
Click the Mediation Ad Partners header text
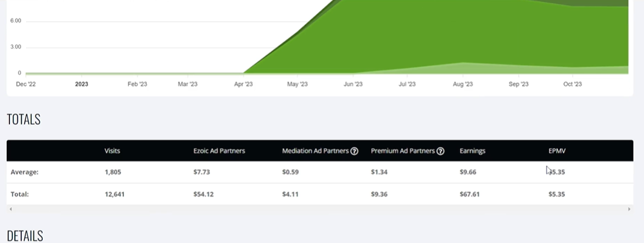(315, 151)
